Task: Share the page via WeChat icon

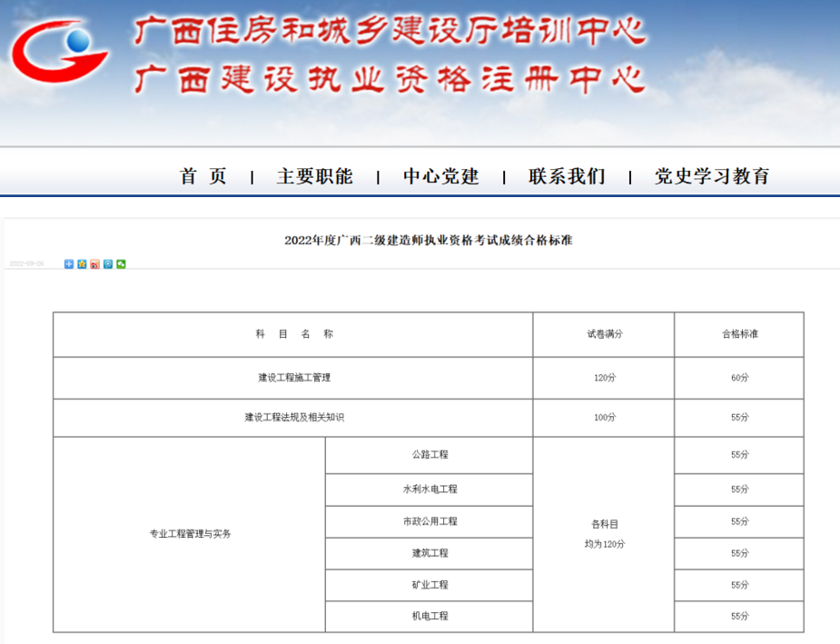Action: 121,264
